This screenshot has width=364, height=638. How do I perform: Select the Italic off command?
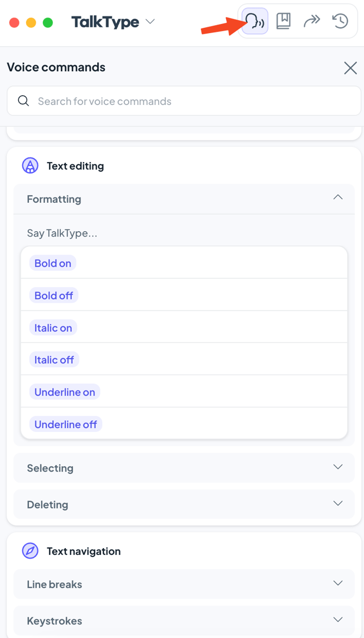tap(54, 360)
